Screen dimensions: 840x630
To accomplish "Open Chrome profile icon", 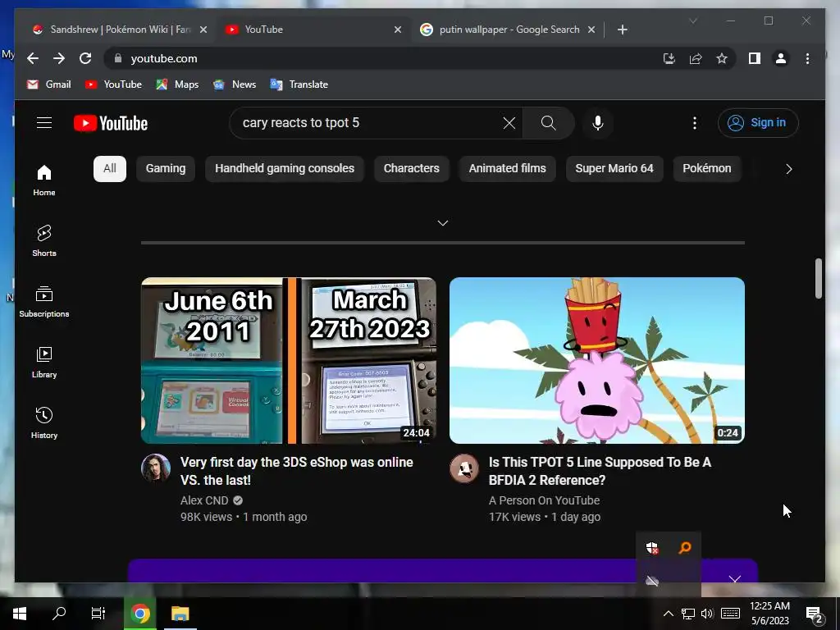I will (781, 58).
